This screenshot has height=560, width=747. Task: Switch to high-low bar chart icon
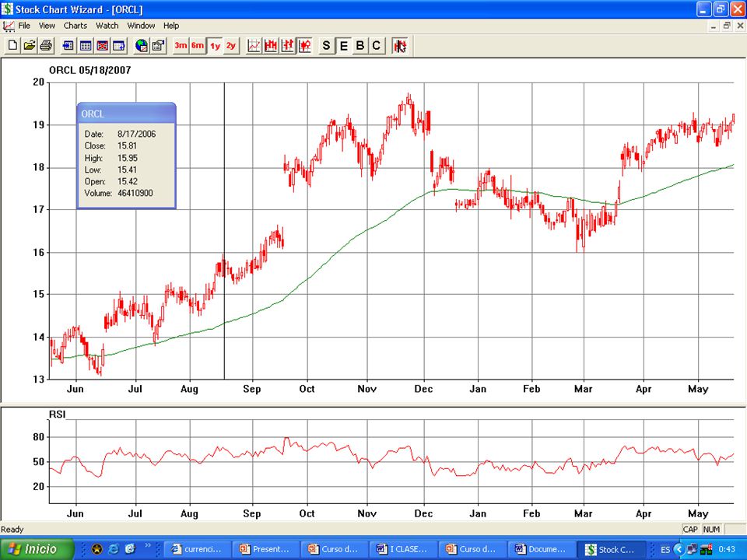tap(271, 46)
